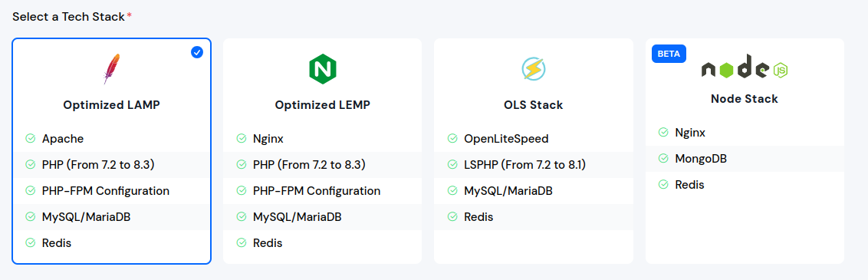Click the check icon beside OpenLiteSpeed

(452, 138)
